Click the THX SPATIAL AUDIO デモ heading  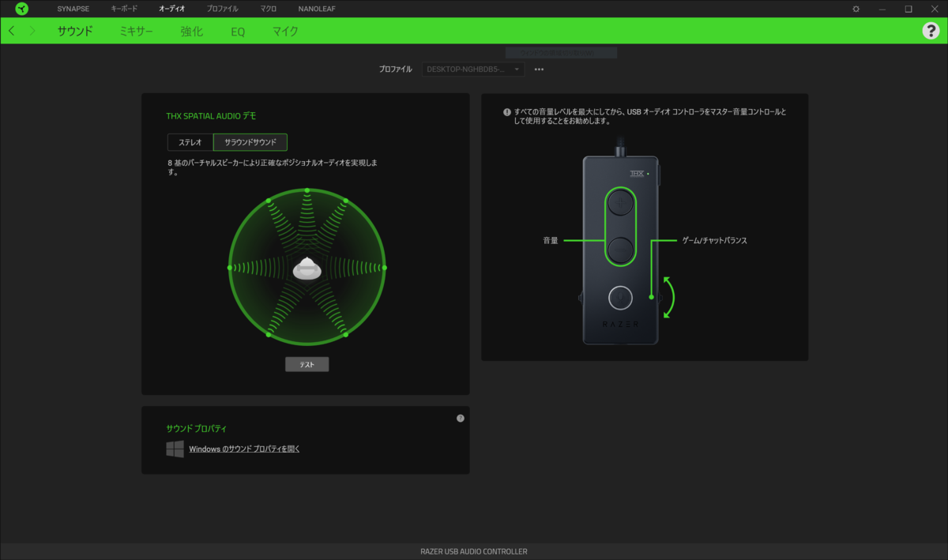point(211,115)
